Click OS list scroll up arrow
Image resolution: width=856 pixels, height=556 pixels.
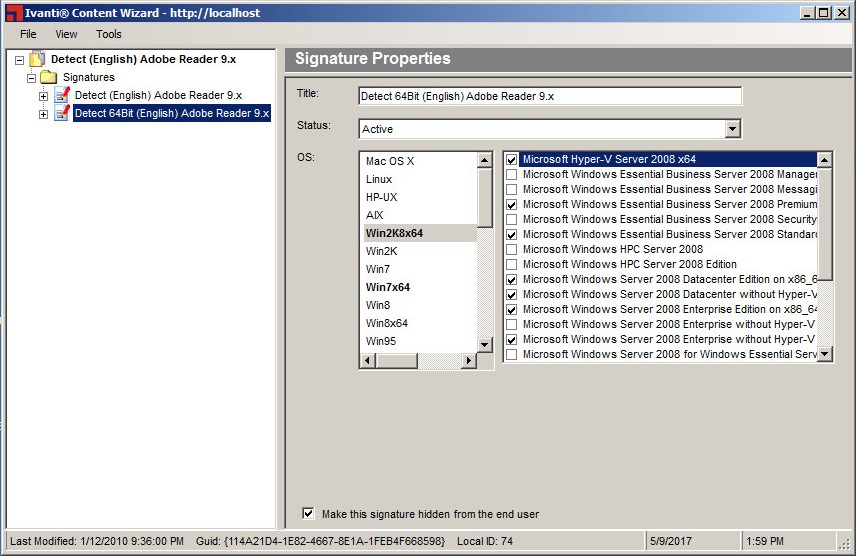click(484, 160)
